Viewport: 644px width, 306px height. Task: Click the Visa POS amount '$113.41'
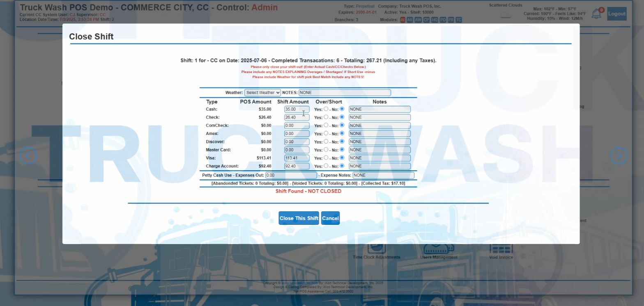click(x=264, y=158)
